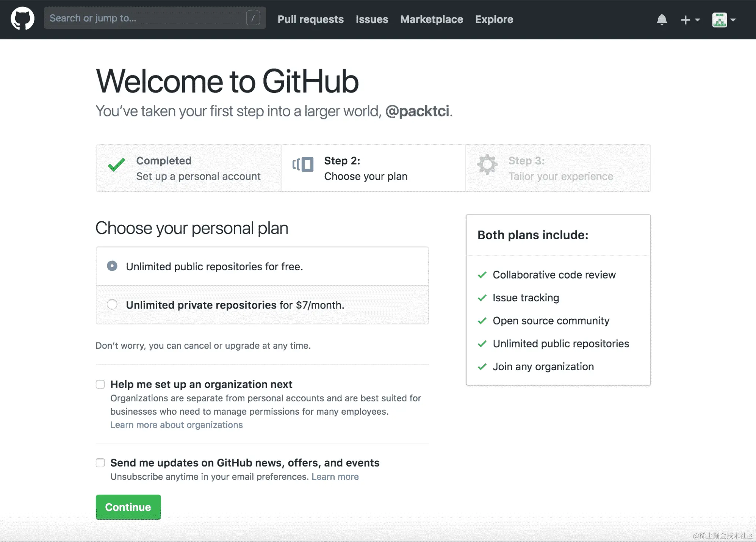Click the green Completed checkmark icon
Viewport: 756px width, 542px height.
click(116, 165)
